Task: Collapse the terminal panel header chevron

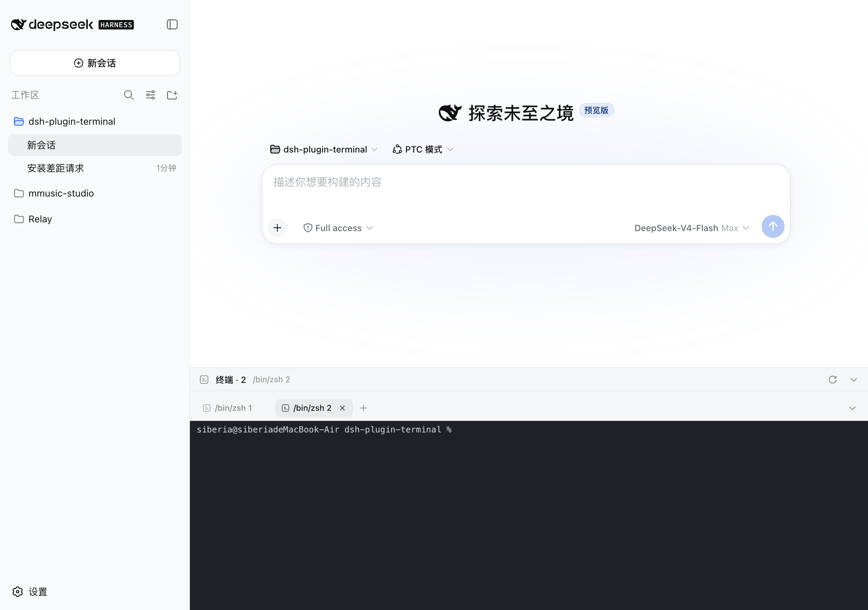Action: pos(854,380)
